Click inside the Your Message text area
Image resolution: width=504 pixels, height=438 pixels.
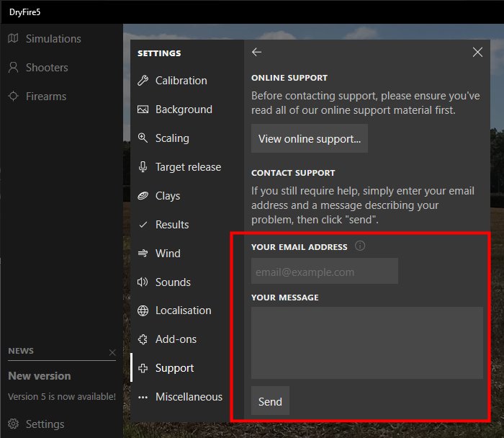tap(366, 342)
